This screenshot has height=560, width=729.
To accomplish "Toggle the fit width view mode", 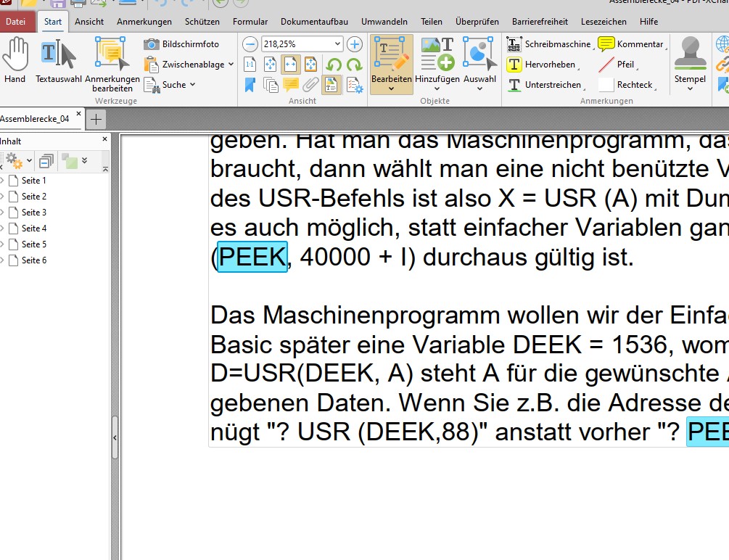I will [x=290, y=65].
